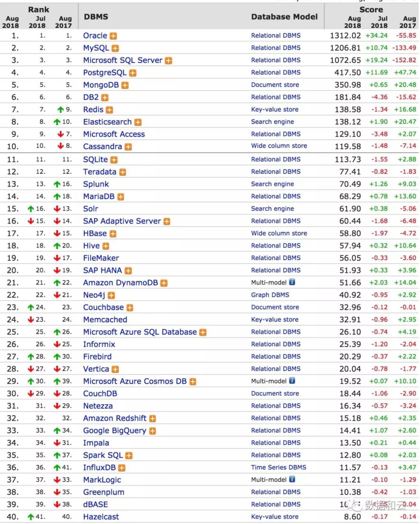
Task: Click the plus icon next to Oracle
Action: (x=113, y=36)
